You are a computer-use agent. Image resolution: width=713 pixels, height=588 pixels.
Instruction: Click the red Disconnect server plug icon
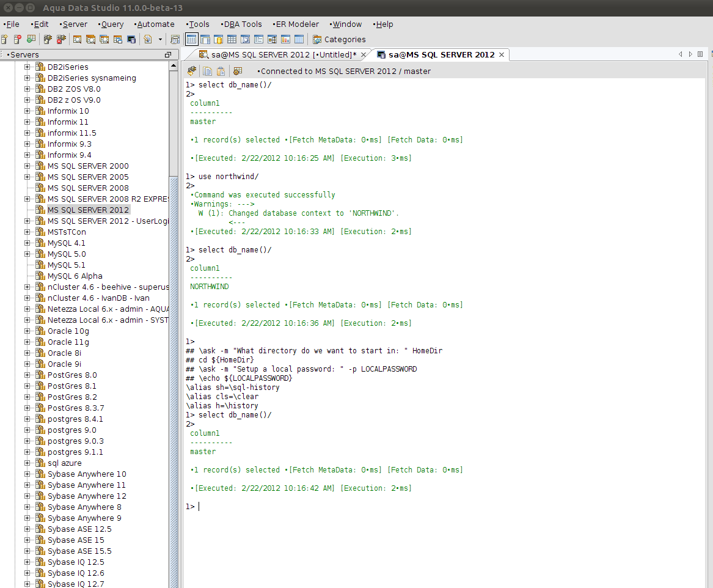click(61, 40)
